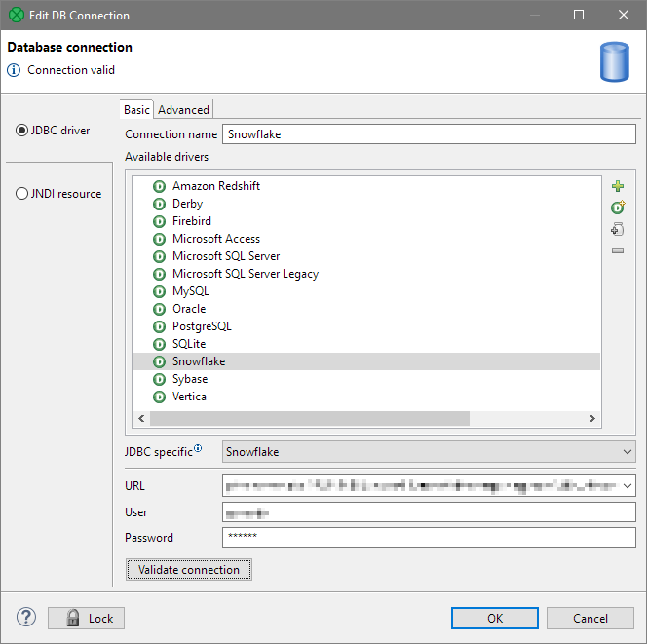Click the minus remove driver icon

pos(618,250)
